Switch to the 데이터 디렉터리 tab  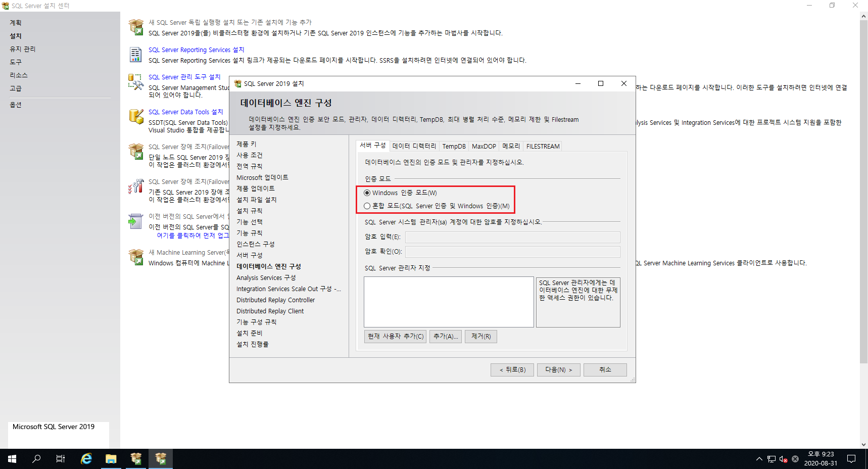414,146
